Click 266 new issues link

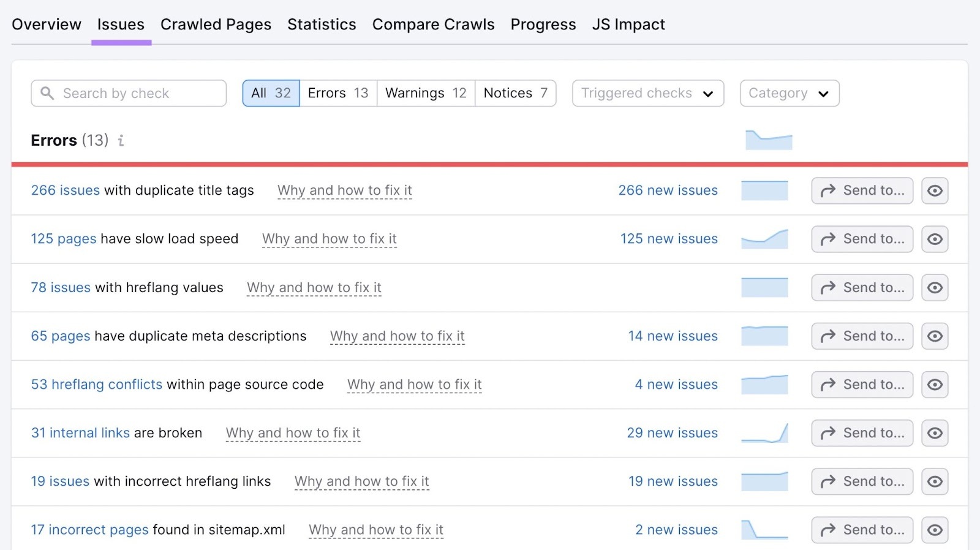click(668, 190)
